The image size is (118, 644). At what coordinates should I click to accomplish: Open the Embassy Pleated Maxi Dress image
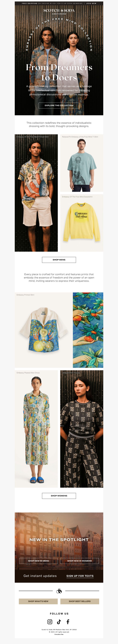click(x=36, y=429)
